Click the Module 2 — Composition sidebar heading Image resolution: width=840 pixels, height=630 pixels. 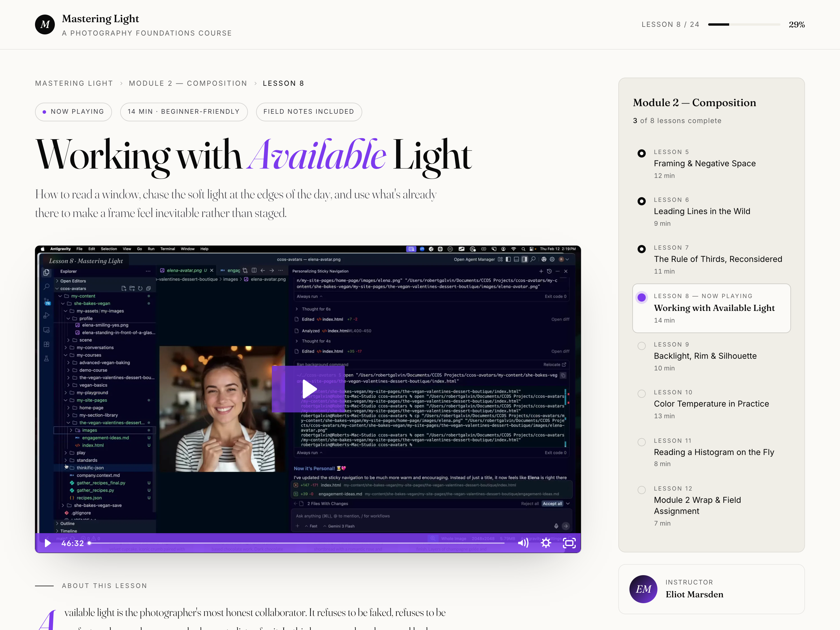click(x=694, y=103)
